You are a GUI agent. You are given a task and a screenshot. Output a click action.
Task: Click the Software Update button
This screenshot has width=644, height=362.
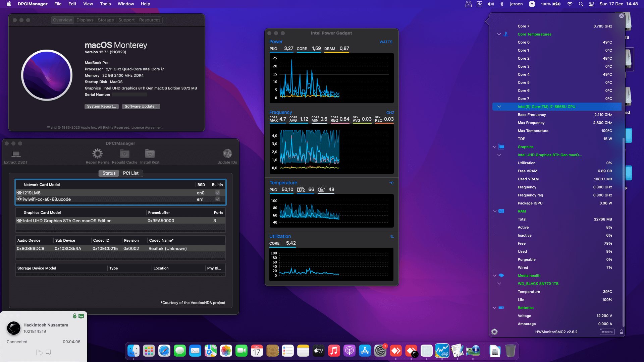(141, 106)
